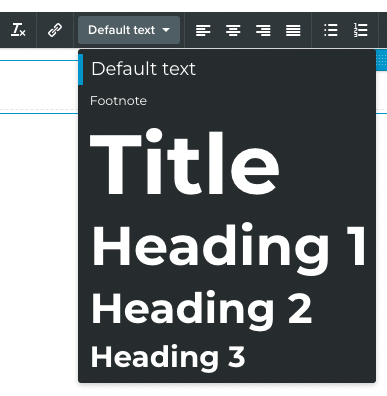Viewport: 387px width, 396px height.
Task: Align text right
Action: [x=263, y=30]
